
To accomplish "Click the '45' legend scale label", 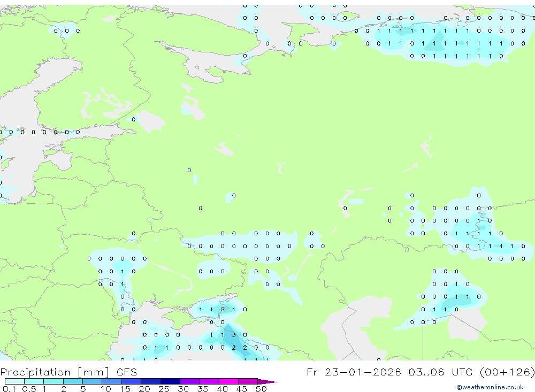I will (242, 389).
